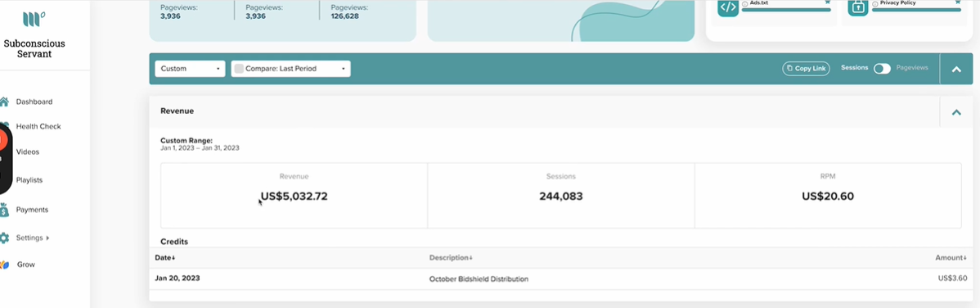Click the Revenue panel heading
Screen dimensions: 980x308
click(x=177, y=111)
